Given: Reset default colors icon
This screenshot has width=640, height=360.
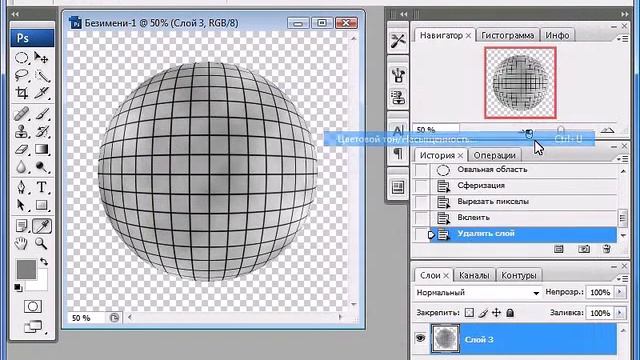Looking at the screenshot, I should coord(18,287).
